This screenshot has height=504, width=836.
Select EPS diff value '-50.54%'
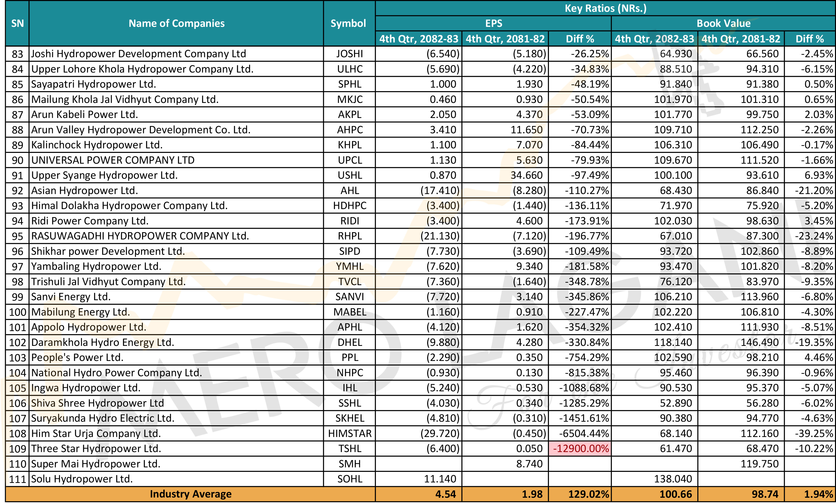click(590, 99)
